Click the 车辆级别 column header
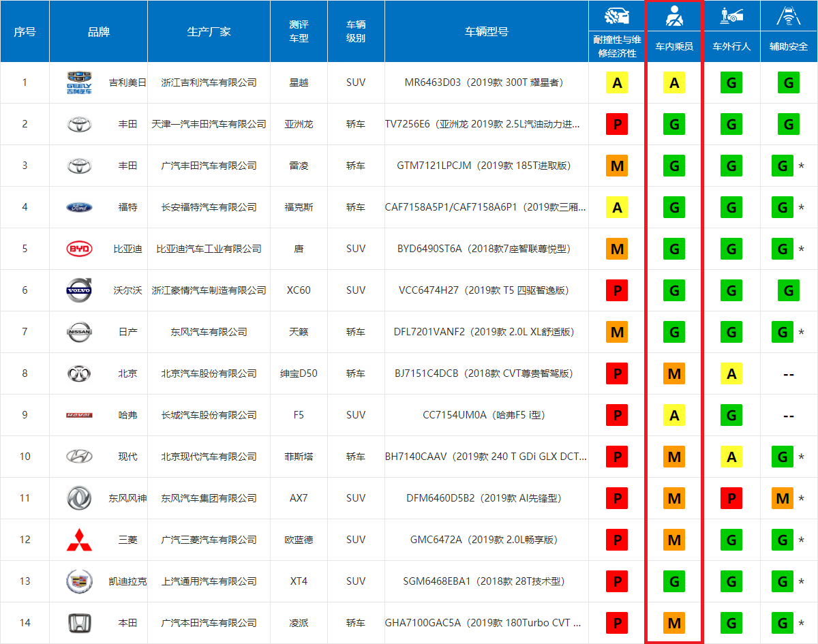The height and width of the screenshot is (644, 818). pos(356,31)
